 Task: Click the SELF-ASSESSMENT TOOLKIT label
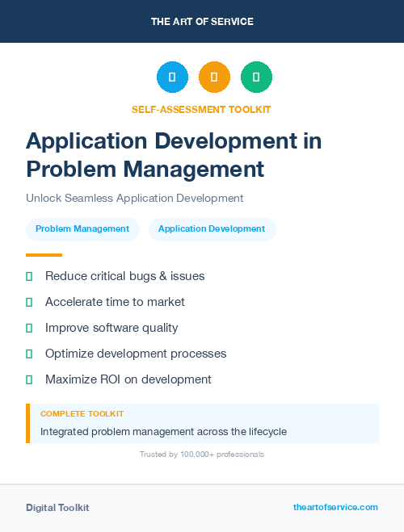pos(201,110)
